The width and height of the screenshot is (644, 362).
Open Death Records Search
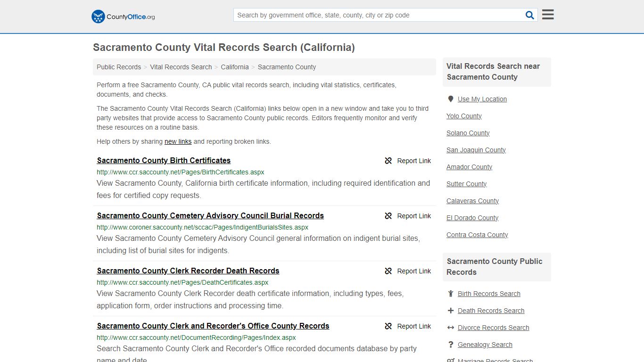pos(491,311)
